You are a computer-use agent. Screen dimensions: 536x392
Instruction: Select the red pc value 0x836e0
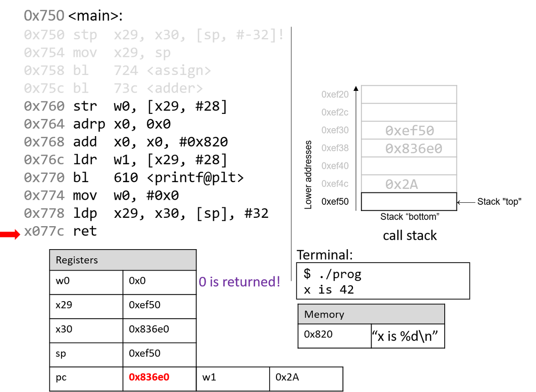tap(149, 377)
